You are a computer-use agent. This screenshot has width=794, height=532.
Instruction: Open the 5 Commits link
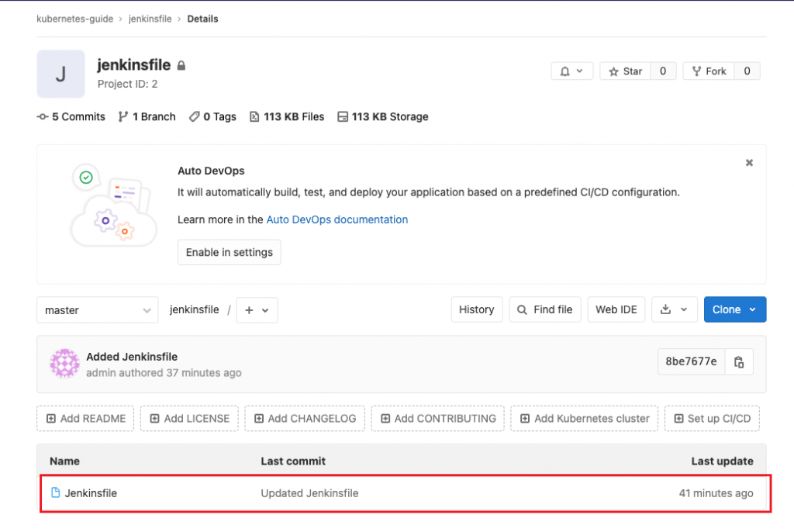(71, 117)
